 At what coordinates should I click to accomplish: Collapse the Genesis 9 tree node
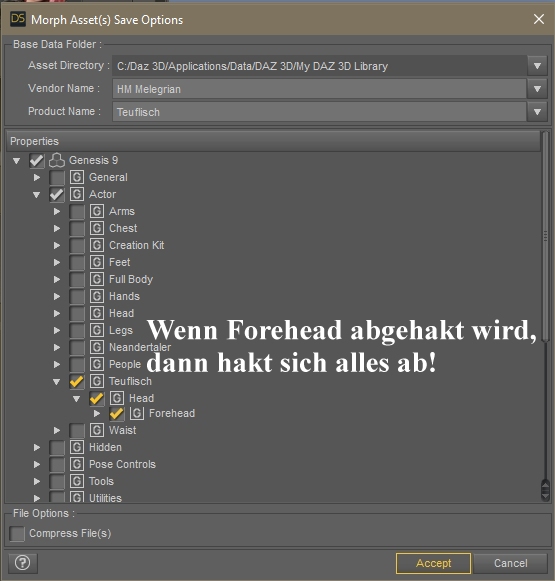point(16,161)
